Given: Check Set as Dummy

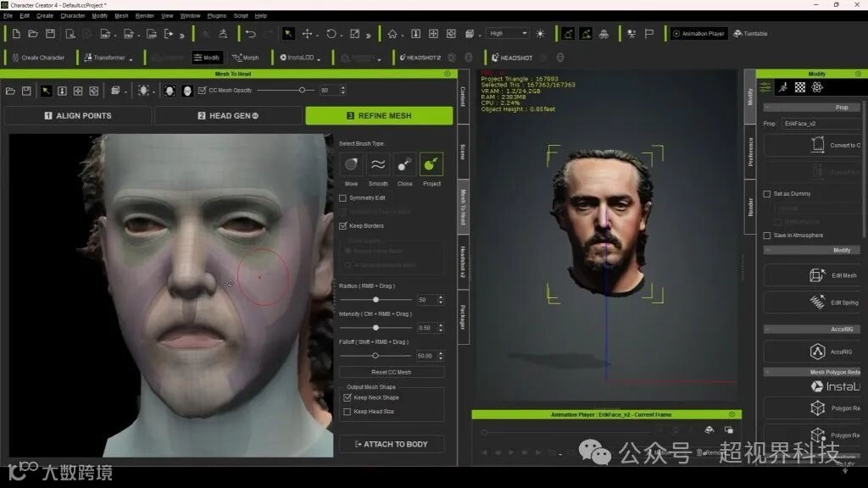Looking at the screenshot, I should point(766,194).
